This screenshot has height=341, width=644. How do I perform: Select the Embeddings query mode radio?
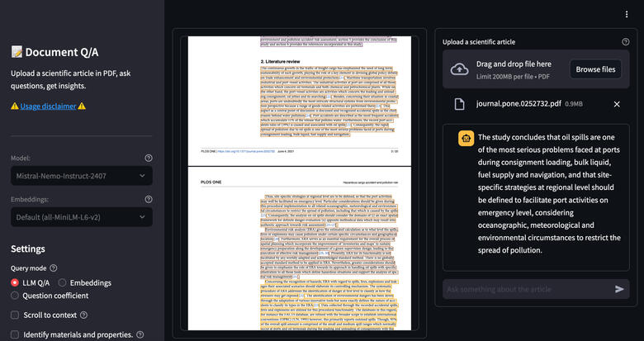(63, 283)
